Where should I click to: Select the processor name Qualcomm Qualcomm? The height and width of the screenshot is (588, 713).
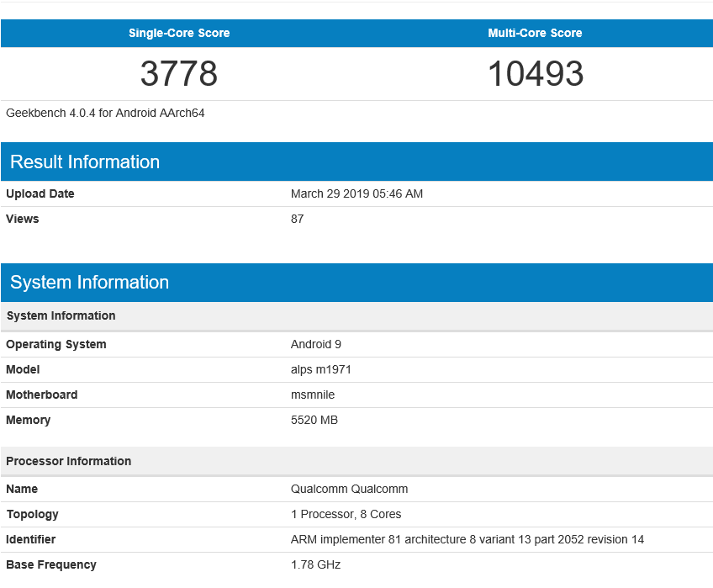click(349, 490)
